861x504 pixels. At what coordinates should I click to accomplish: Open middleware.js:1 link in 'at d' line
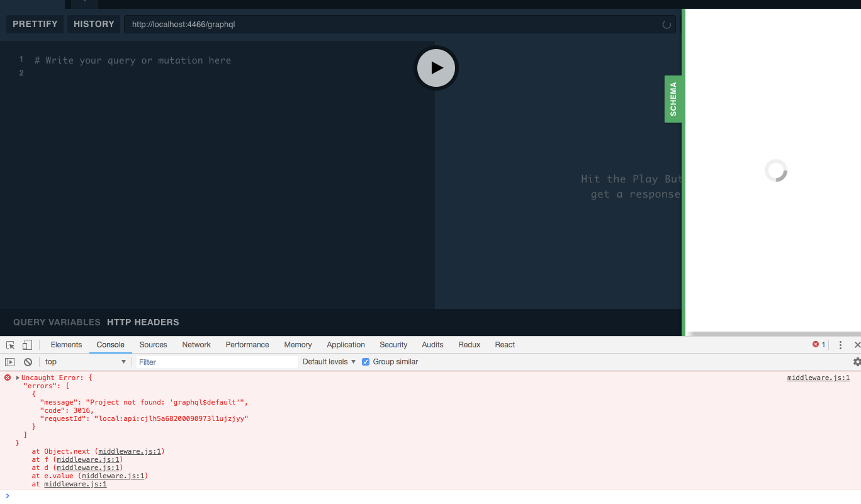coord(87,468)
